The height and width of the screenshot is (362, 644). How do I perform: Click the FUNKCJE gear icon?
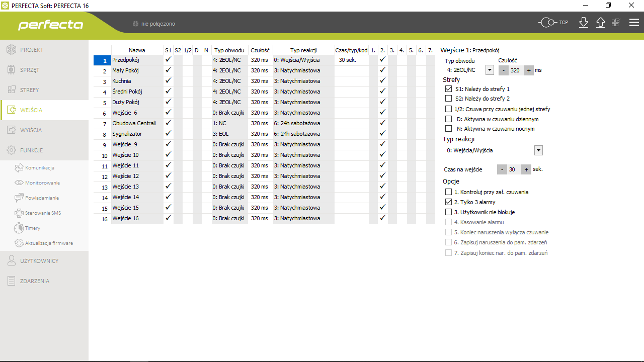tap(12, 150)
